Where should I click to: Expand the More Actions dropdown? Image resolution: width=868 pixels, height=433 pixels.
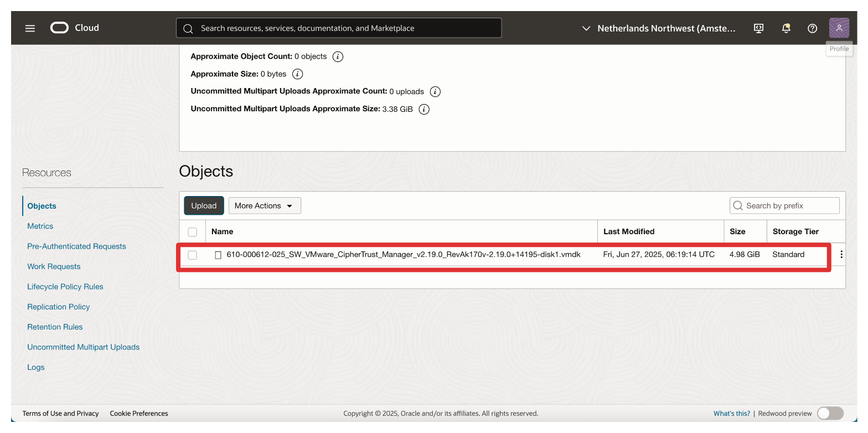[x=264, y=205]
